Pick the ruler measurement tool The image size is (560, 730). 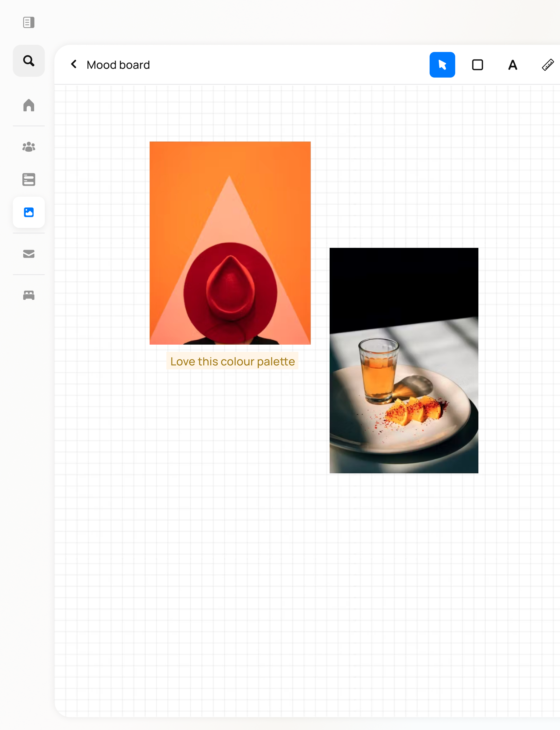pyautogui.click(x=547, y=65)
